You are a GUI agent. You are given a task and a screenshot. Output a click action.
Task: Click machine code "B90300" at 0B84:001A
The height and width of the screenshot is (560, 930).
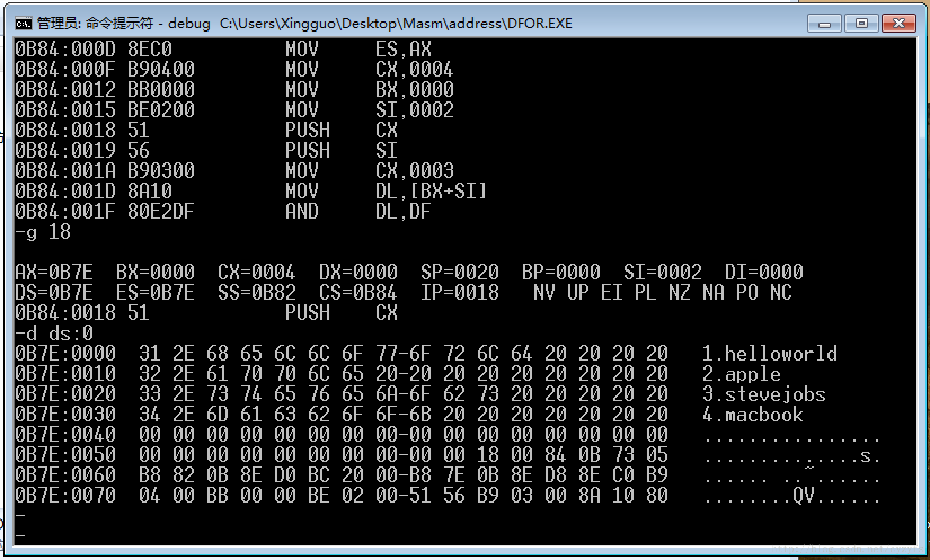point(161,171)
